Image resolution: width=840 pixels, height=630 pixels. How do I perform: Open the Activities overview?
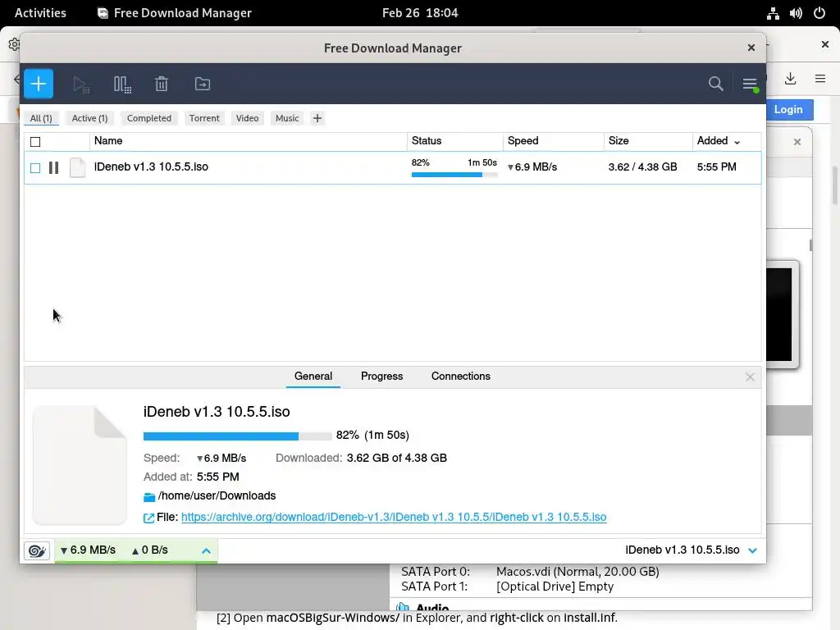click(40, 13)
